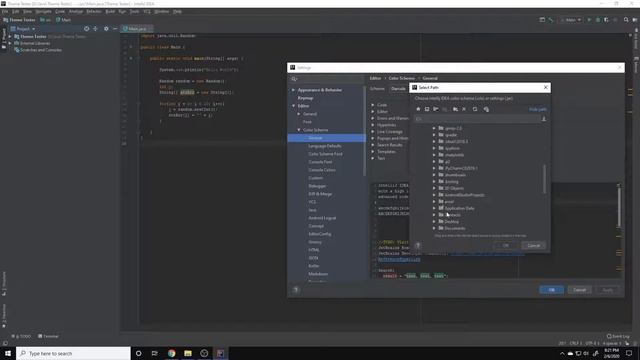Open the File menu
This screenshot has height=360, width=640.
pos(4,11)
